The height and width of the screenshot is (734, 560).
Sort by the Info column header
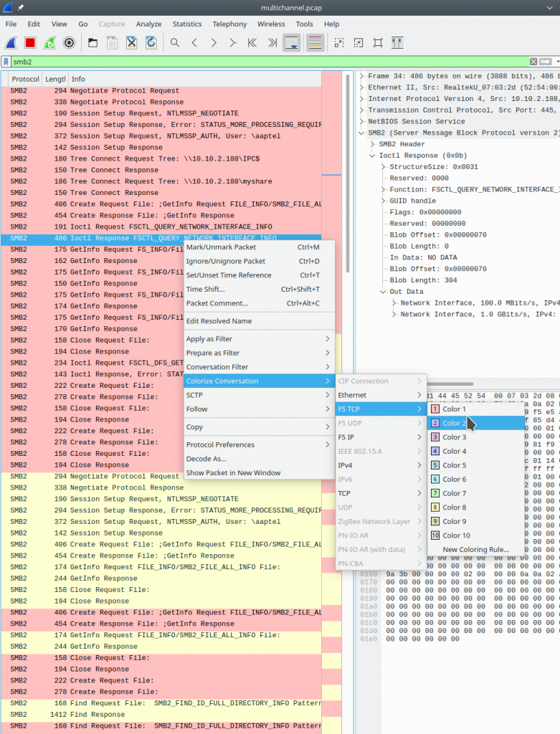tap(195, 79)
